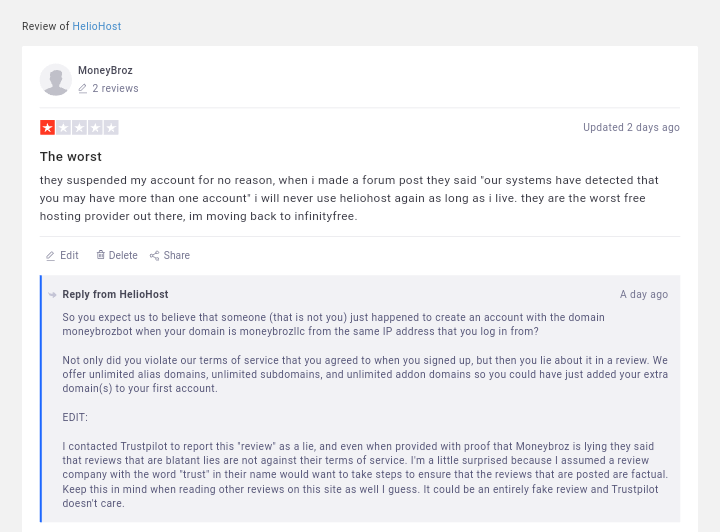
Task: Click the pencil icon next to Edit
Action: [x=51, y=256]
